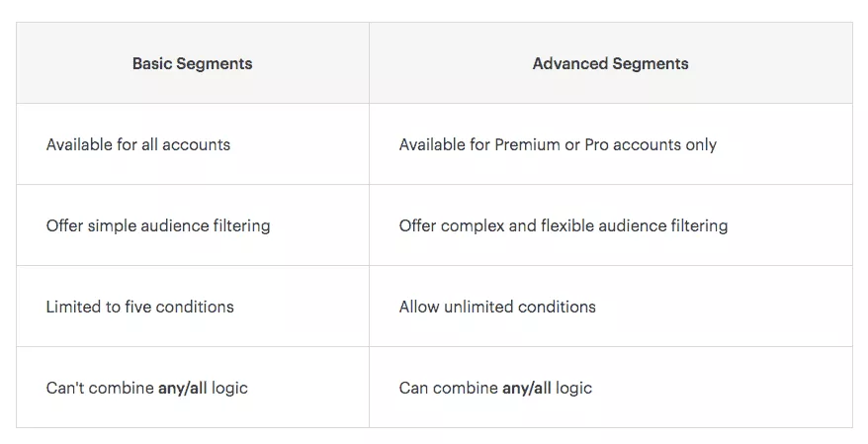Click bold "any/all" in Basic Segments column
Screen dimensions: 868x444
tap(181, 388)
